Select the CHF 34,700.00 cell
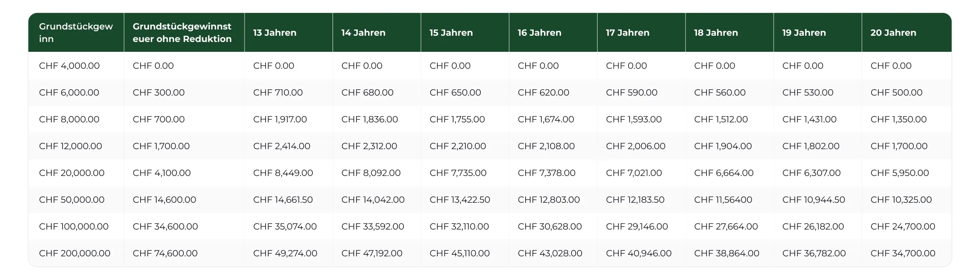Image resolution: width=980 pixels, height=280 pixels. (906, 253)
